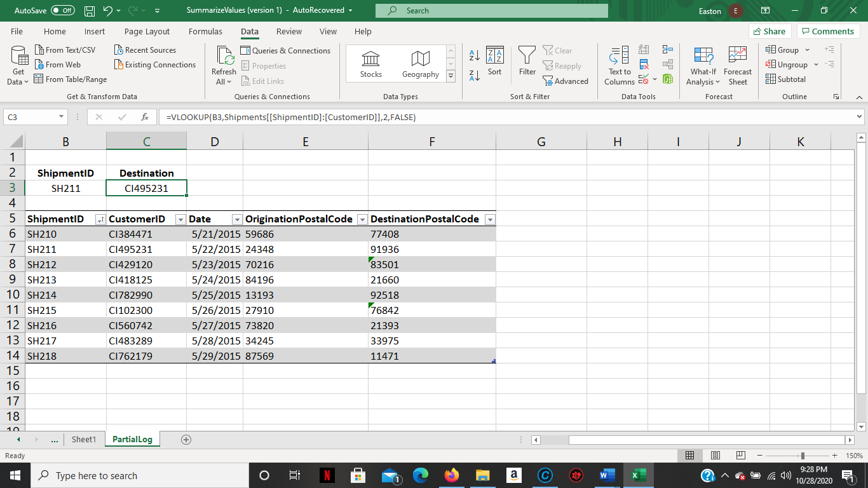Open the Manage Data Model tool

pyautogui.click(x=668, y=78)
